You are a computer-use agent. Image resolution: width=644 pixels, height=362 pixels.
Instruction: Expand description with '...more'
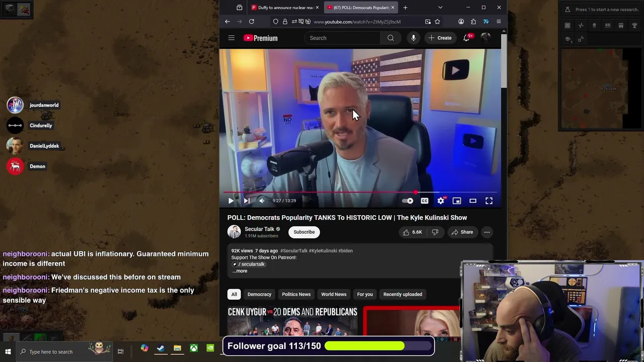(x=240, y=271)
